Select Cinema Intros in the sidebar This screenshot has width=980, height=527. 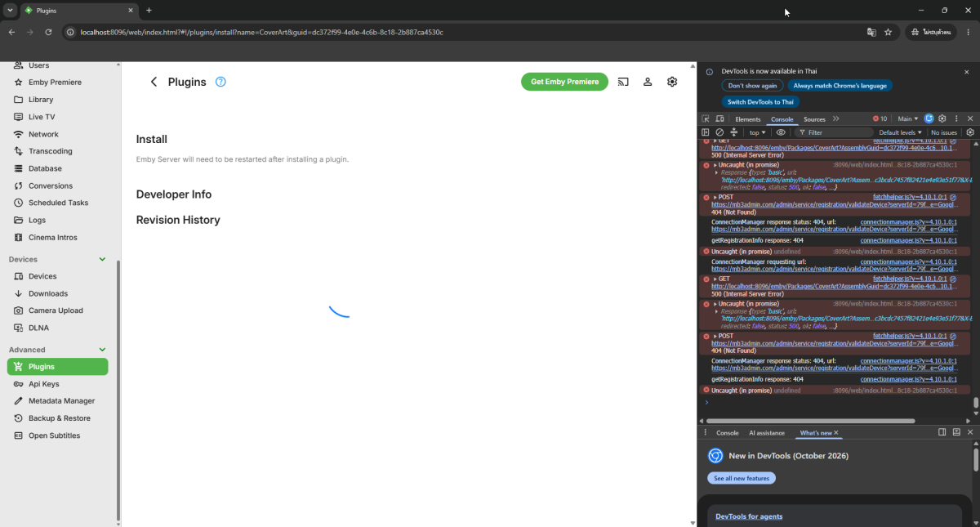coord(57,238)
